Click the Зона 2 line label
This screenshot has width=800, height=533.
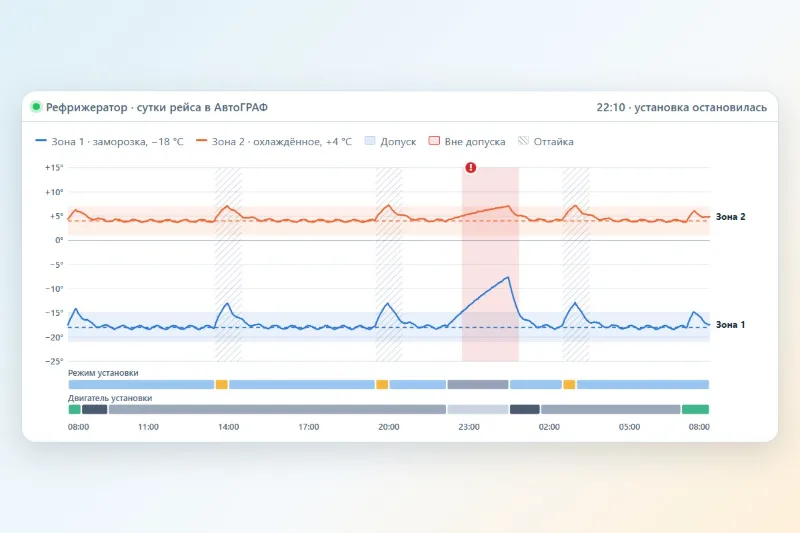pyautogui.click(x=730, y=217)
